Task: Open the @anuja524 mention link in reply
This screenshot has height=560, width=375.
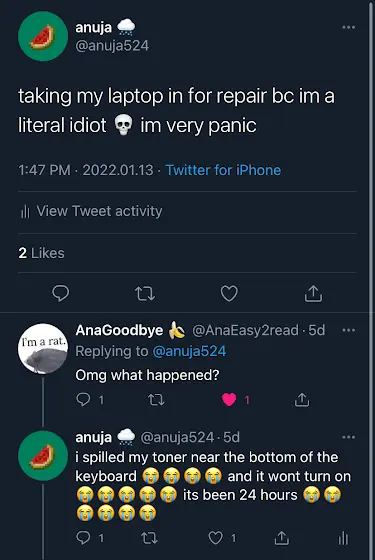Action: (189, 351)
